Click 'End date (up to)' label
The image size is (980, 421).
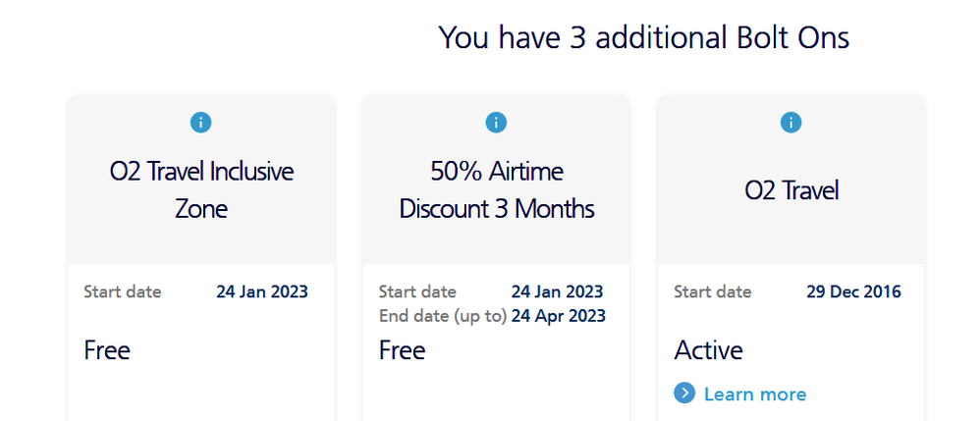coord(443,316)
